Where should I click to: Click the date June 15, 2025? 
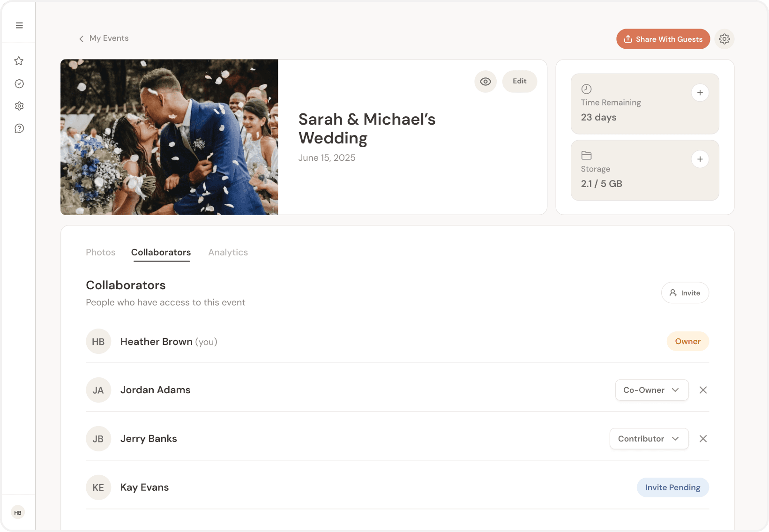point(327,158)
